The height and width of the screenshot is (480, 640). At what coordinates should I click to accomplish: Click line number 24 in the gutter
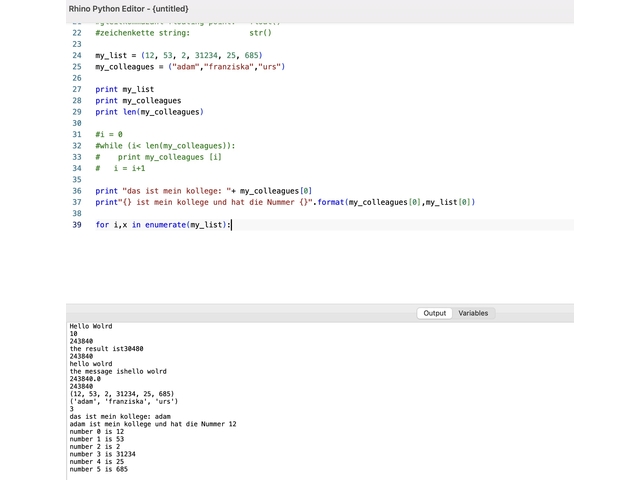(x=77, y=55)
